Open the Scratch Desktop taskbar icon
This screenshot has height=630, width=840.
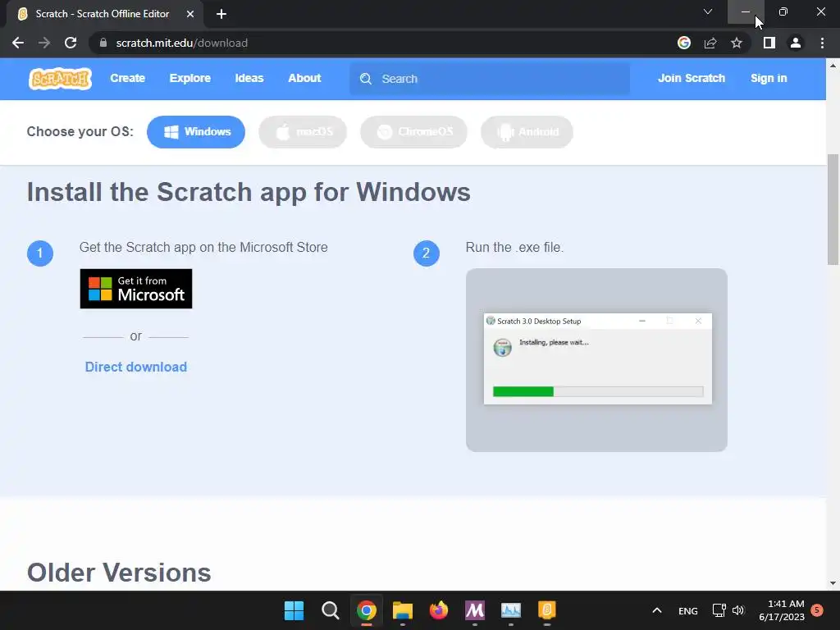tap(547, 610)
